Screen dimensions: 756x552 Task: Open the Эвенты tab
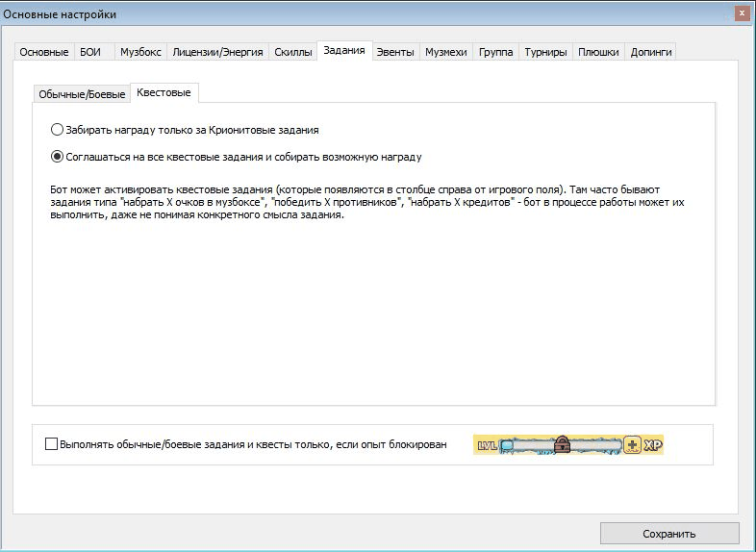coord(395,52)
